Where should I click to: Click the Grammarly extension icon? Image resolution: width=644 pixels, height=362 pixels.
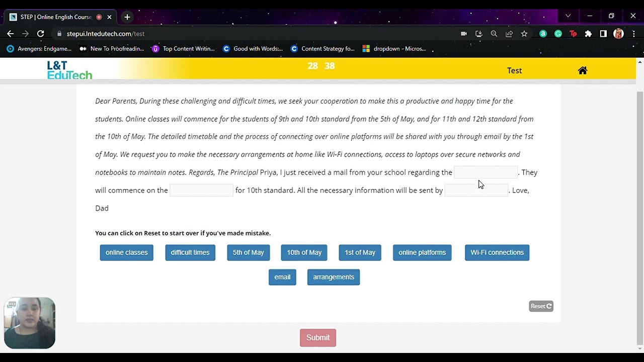click(558, 34)
